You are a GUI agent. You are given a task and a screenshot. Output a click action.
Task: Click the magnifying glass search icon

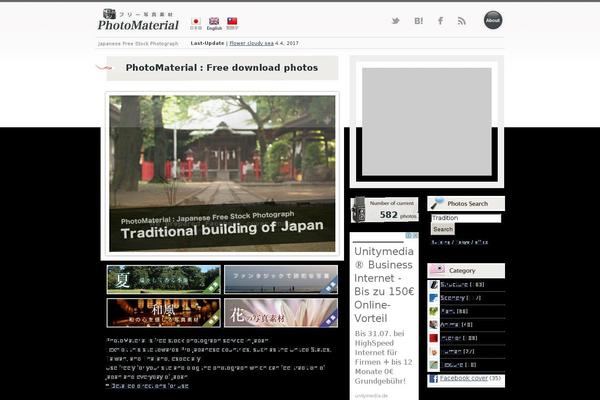437,203
